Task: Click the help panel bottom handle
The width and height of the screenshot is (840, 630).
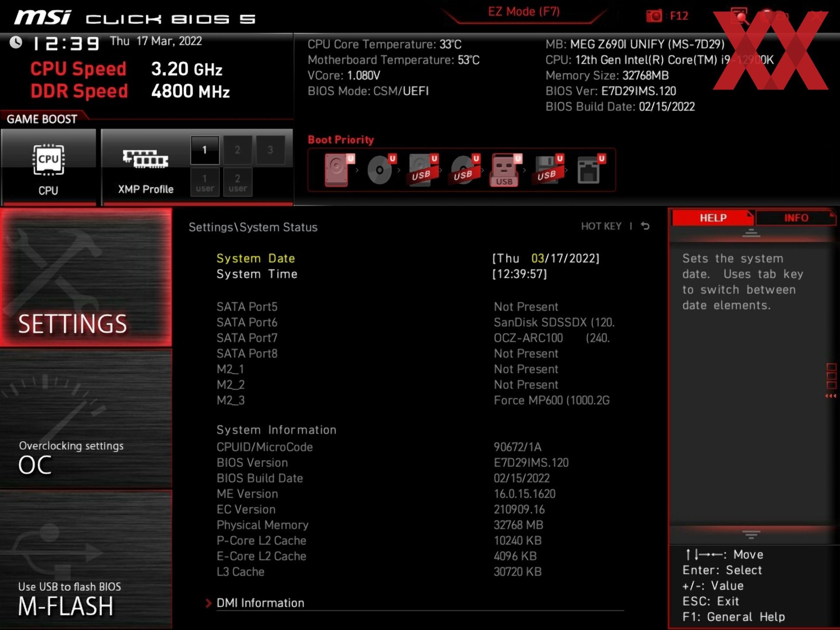Action: [751, 535]
